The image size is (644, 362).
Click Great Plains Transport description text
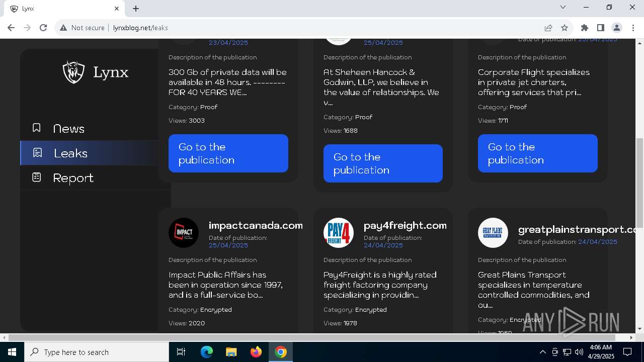point(534,290)
